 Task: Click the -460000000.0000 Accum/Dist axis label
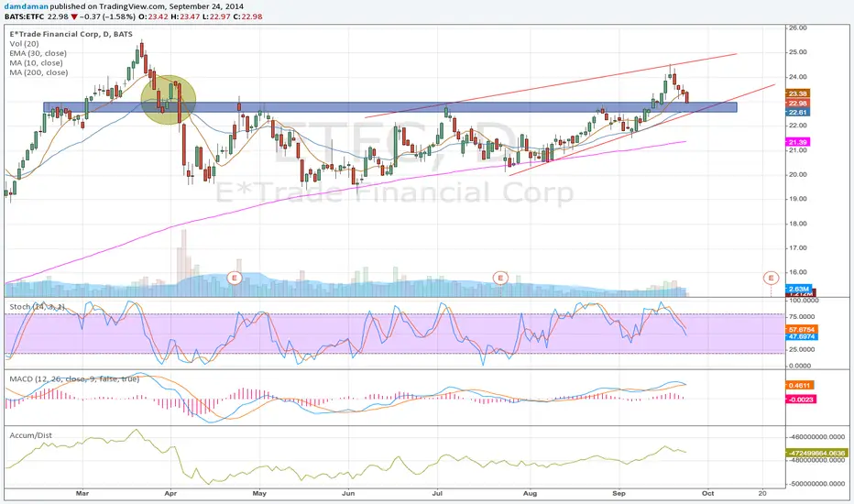(x=817, y=436)
